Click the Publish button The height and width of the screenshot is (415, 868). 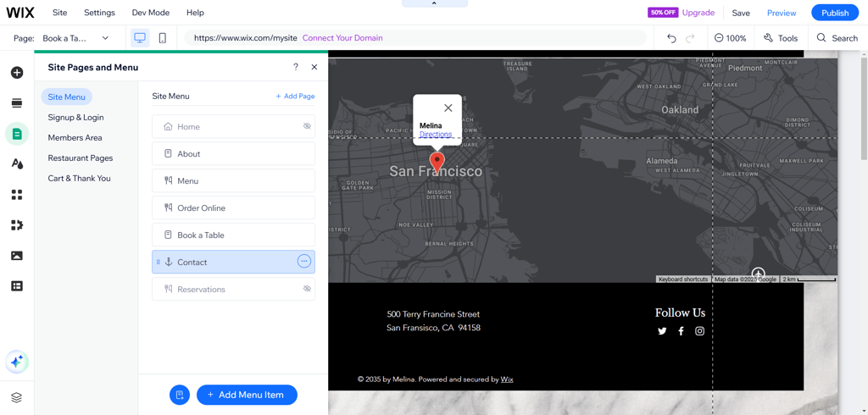coord(835,13)
